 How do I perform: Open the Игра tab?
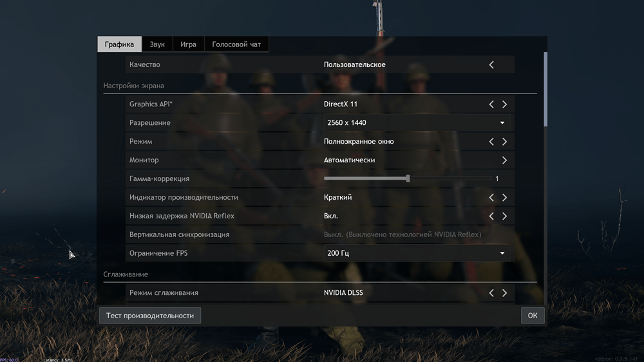tap(189, 44)
